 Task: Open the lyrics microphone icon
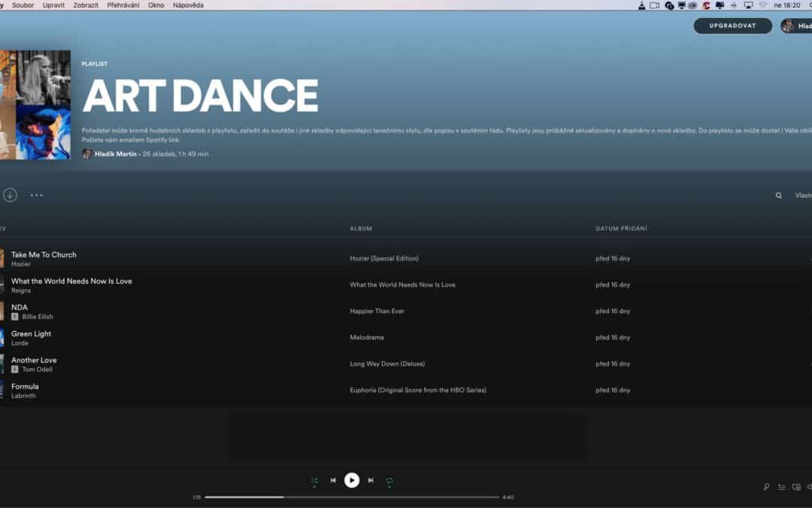click(766, 487)
